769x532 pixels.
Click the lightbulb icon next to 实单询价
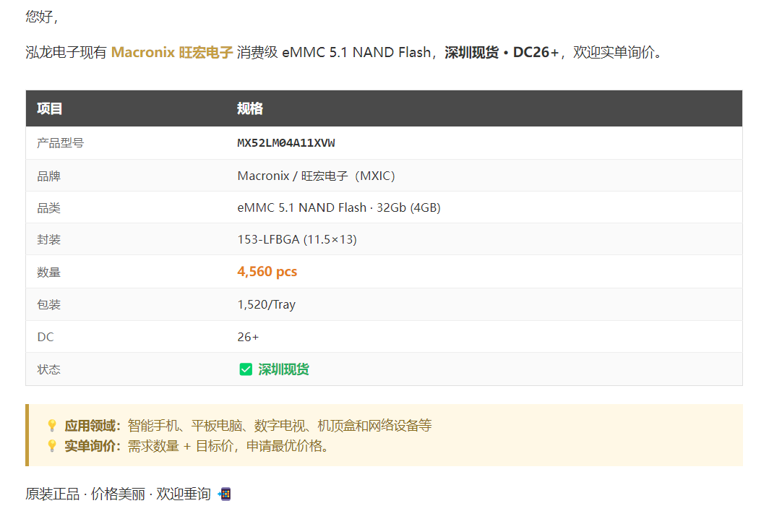point(52,445)
